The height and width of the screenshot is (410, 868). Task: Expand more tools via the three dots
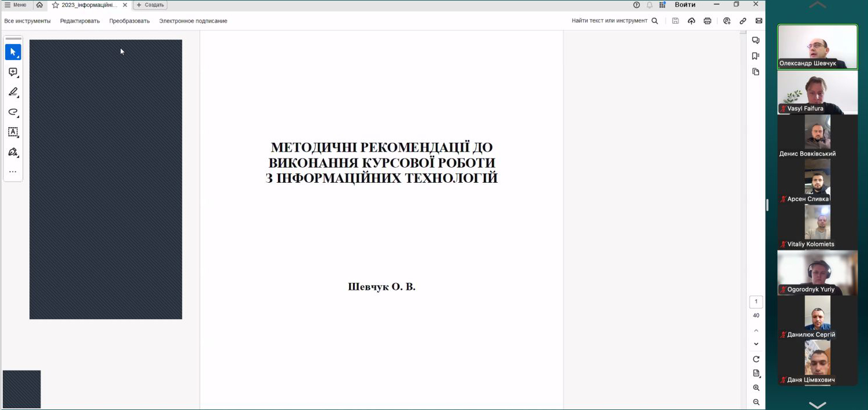click(13, 172)
